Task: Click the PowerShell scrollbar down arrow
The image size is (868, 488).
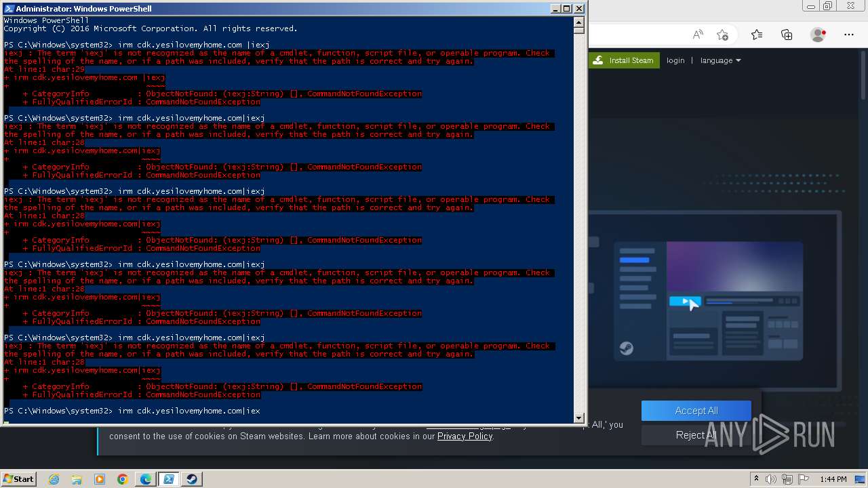Action: (x=578, y=418)
